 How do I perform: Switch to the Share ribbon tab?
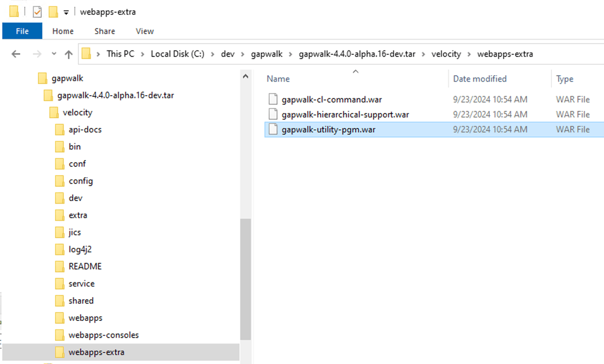pos(104,31)
